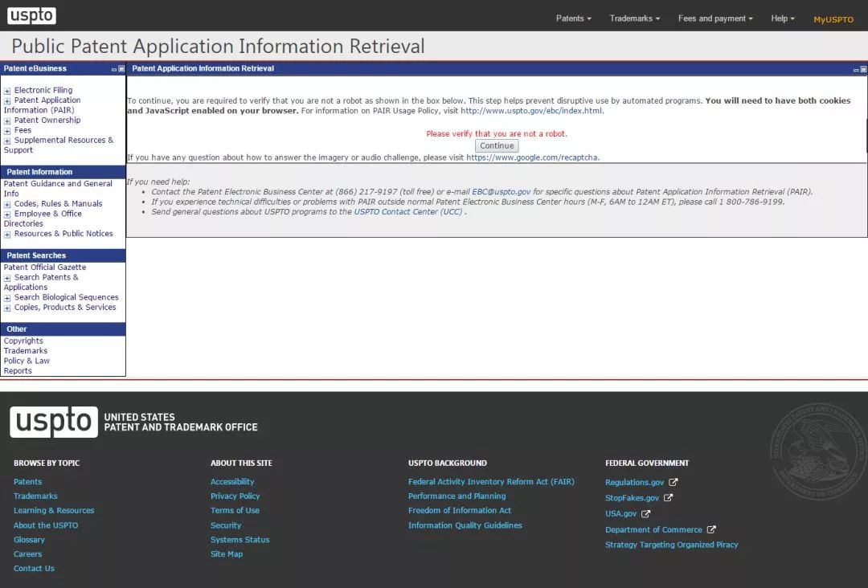
Task: Click the external-link icon beside USA.gov
Action: (x=646, y=514)
